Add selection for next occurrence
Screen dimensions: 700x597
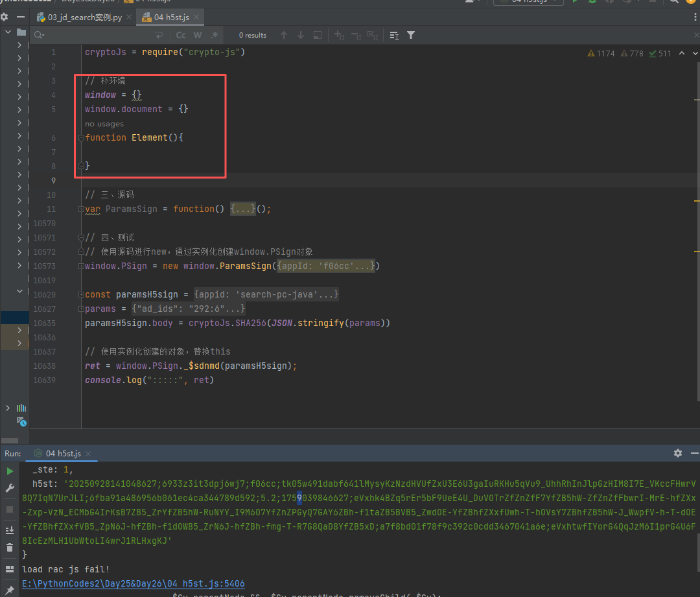pyautogui.click(x=339, y=35)
